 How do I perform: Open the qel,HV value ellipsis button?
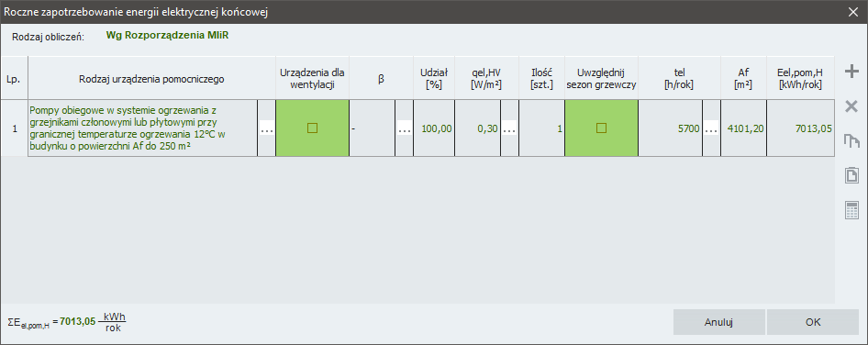pos(509,128)
